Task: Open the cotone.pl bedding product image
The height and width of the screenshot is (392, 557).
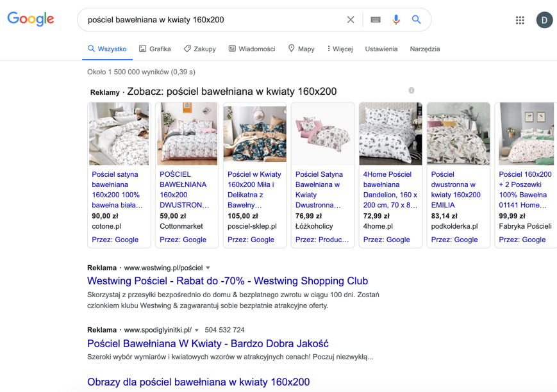Action: click(119, 135)
